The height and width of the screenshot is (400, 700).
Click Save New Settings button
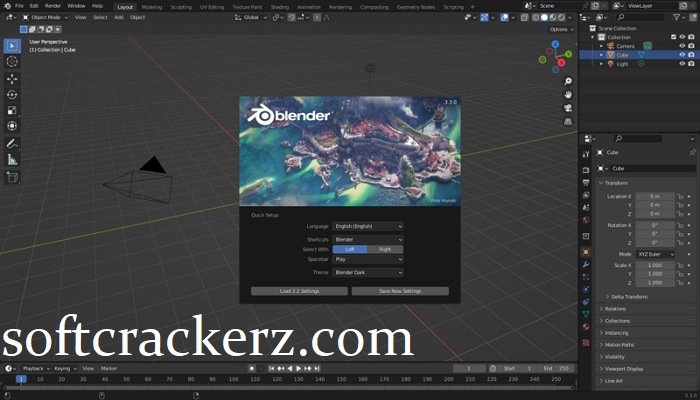(x=400, y=291)
